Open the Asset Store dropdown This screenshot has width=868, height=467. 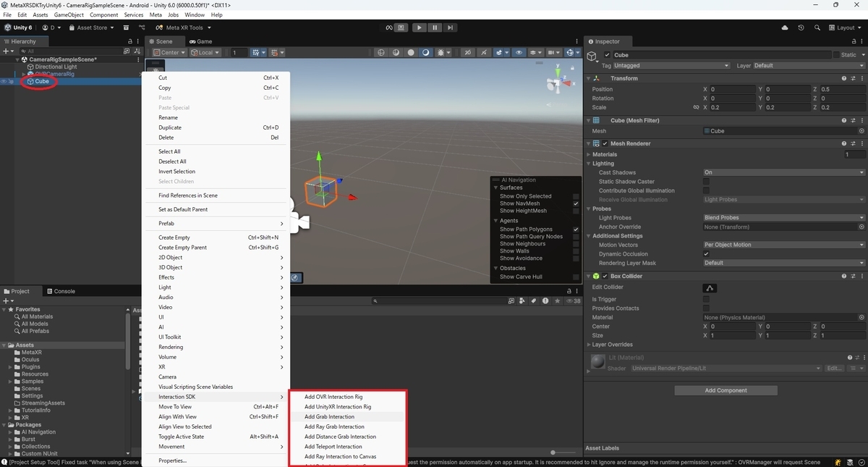90,28
